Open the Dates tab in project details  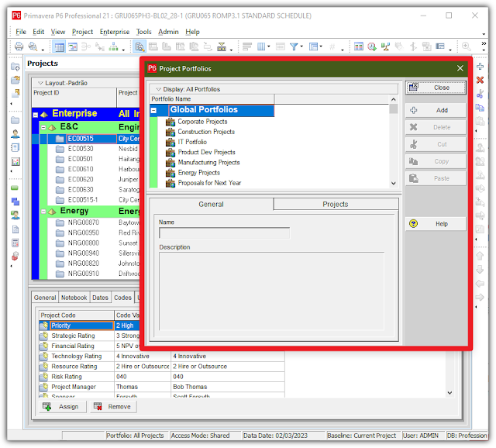tap(100, 298)
